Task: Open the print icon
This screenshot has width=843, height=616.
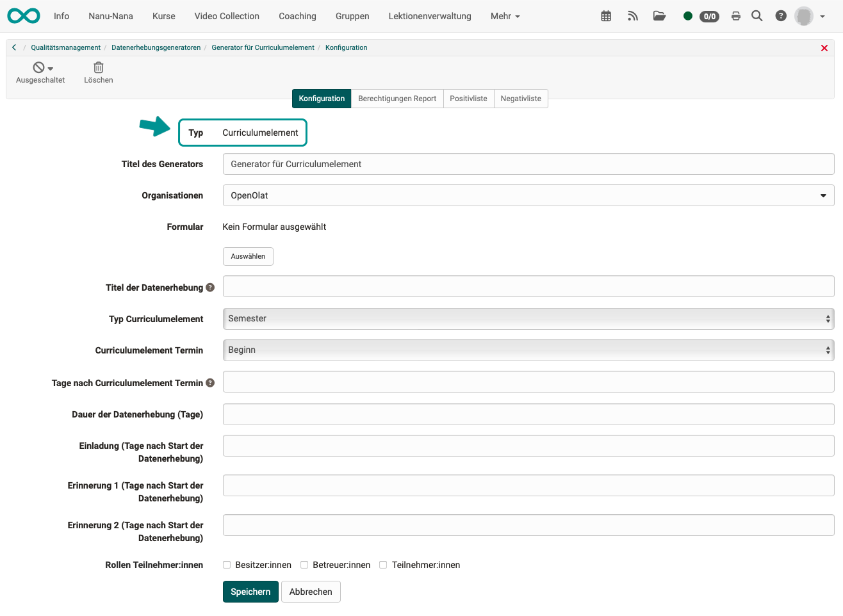Action: point(735,15)
